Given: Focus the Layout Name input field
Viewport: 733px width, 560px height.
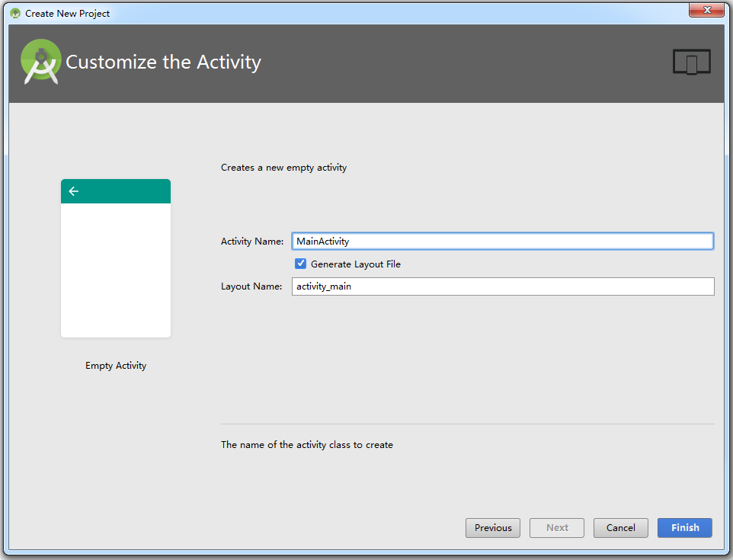Looking at the screenshot, I should click(503, 286).
